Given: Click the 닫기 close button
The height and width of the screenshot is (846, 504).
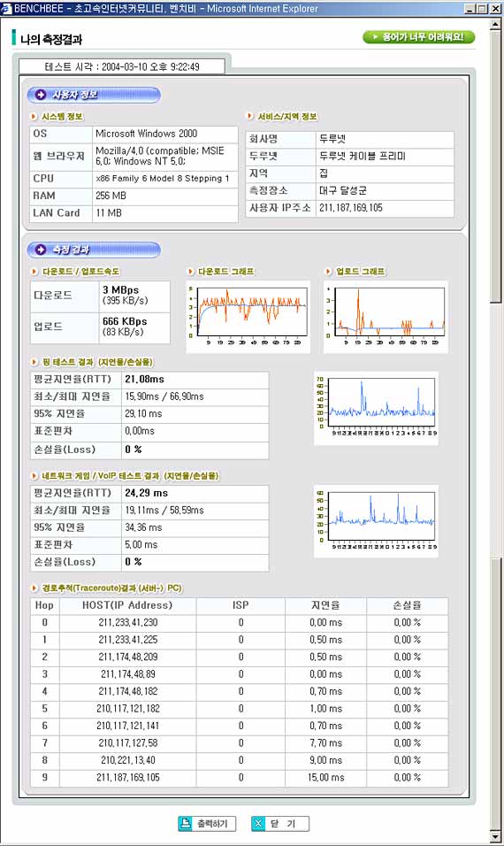Looking at the screenshot, I should point(280,823).
